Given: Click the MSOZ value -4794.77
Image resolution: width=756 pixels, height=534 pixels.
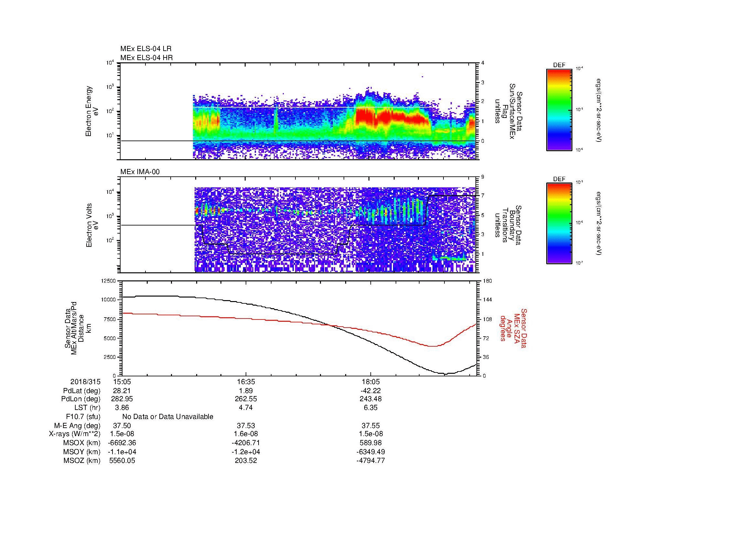Looking at the screenshot, I should pos(371,461).
